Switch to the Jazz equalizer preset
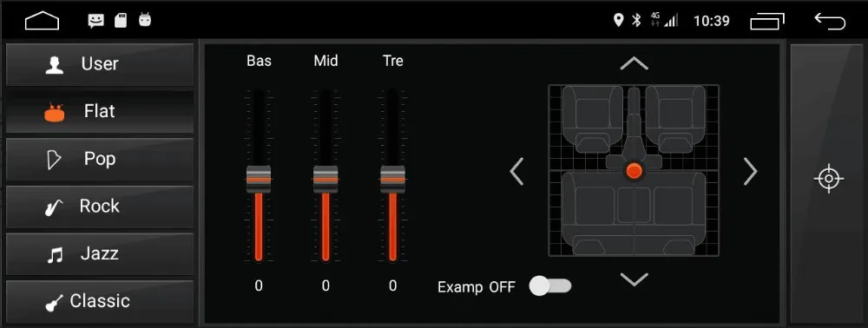 [100, 254]
